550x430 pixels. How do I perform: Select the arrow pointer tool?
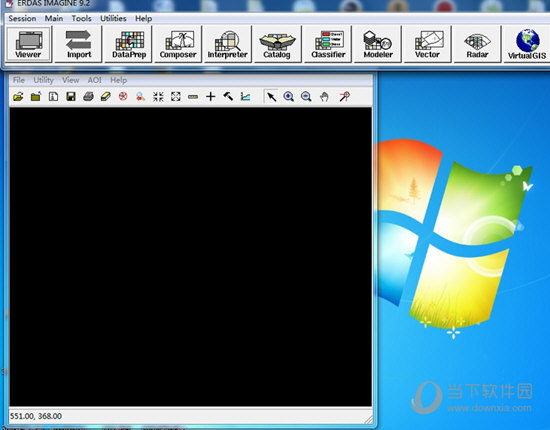point(271,96)
